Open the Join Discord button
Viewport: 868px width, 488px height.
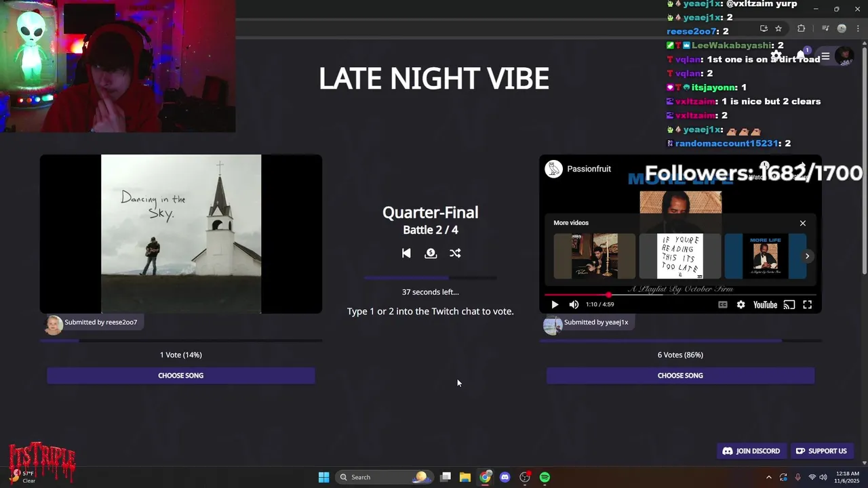pyautogui.click(x=751, y=451)
